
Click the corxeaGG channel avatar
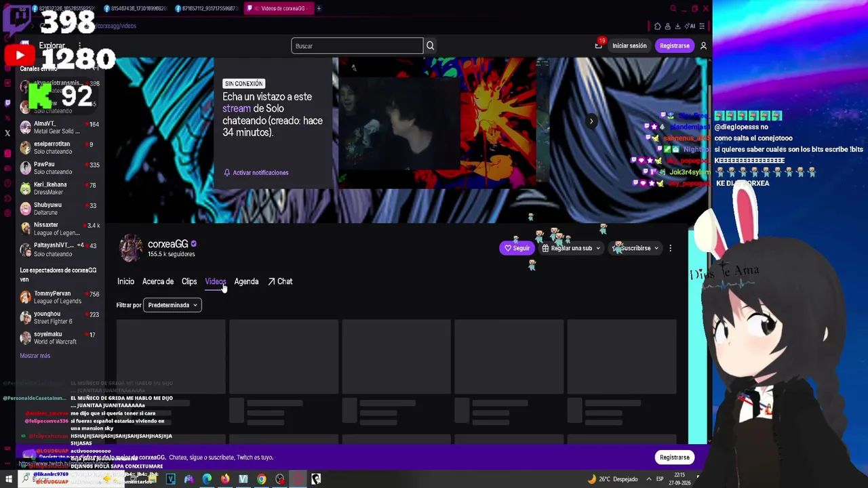pyautogui.click(x=131, y=248)
